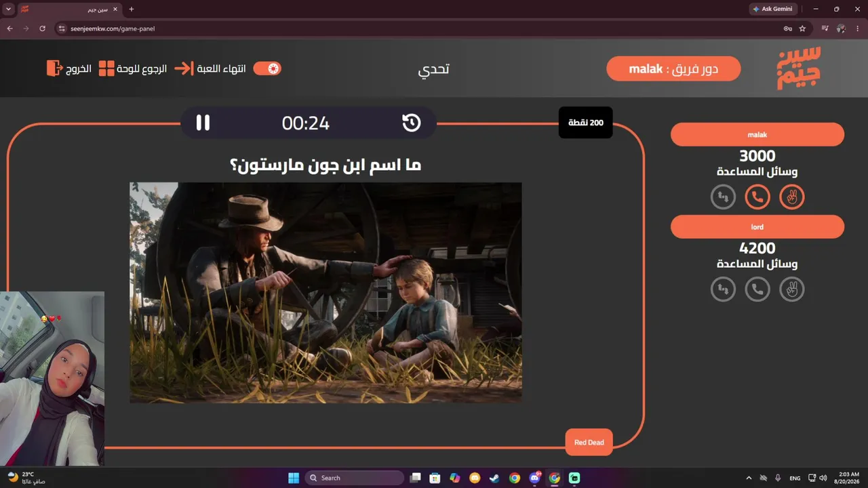
Task: Click the 00:24 timer readout
Action: 306,123
